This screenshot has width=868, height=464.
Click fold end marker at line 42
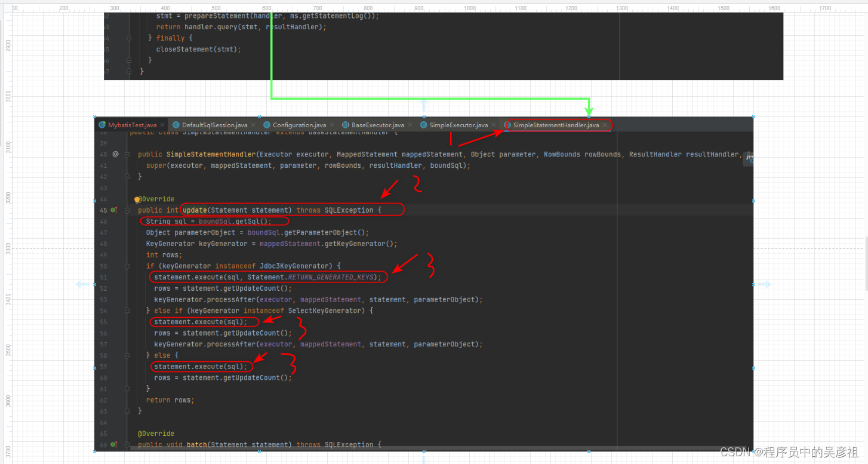(x=127, y=177)
